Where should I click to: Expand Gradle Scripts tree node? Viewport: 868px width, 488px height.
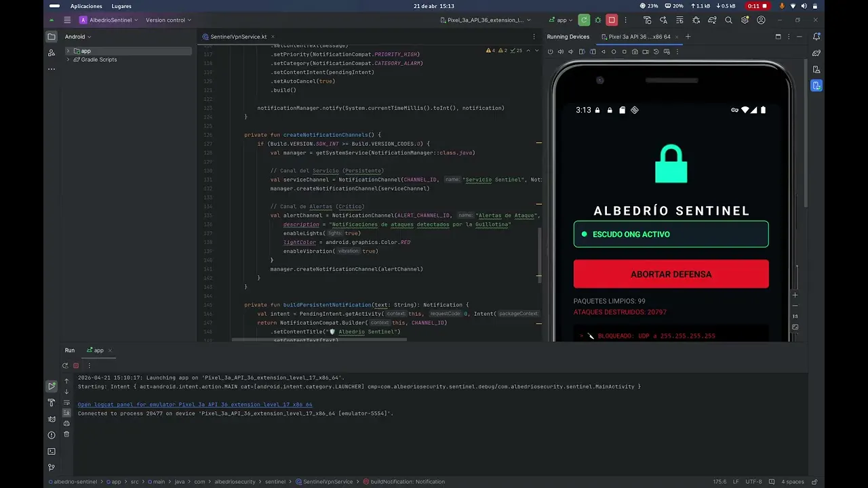[x=68, y=60]
